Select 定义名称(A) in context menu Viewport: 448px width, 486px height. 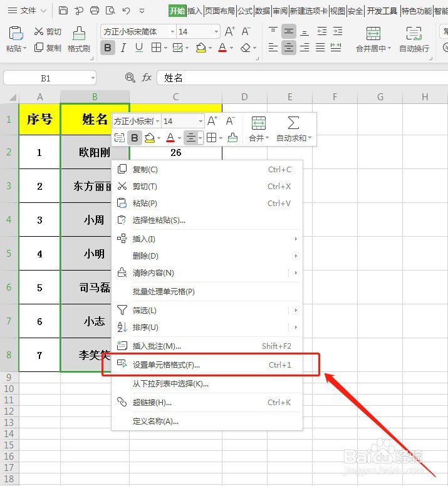[x=207, y=421]
